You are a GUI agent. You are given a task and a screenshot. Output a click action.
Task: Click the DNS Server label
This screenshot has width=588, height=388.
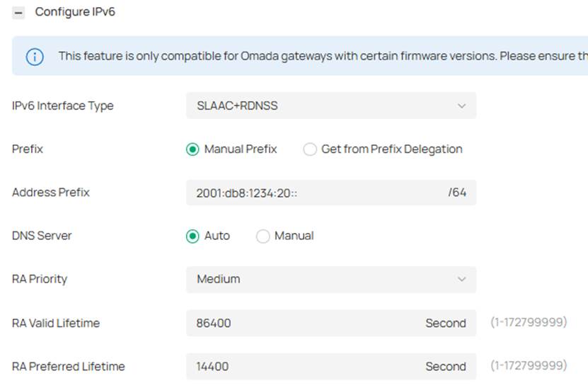click(42, 236)
